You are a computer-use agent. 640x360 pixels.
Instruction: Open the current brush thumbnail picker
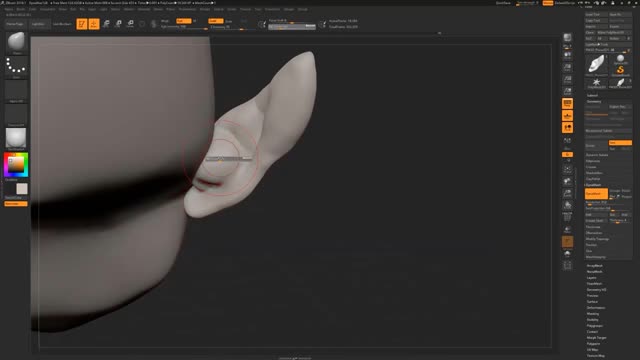[x=16, y=42]
